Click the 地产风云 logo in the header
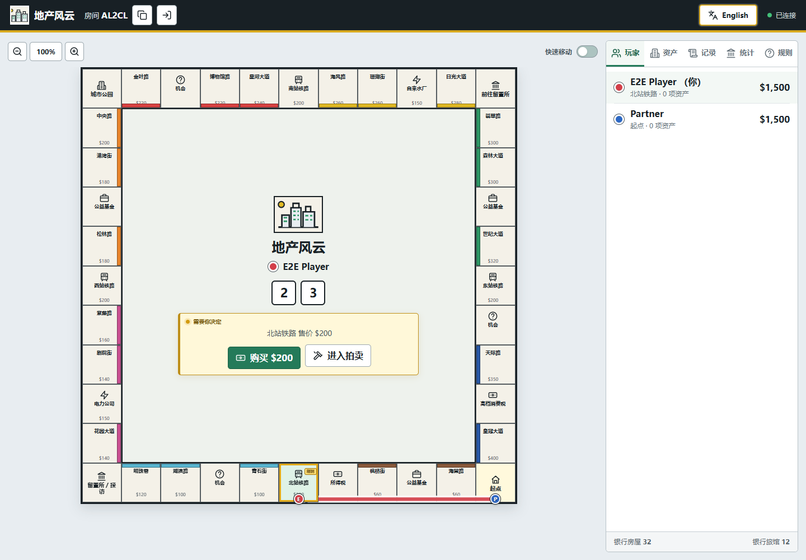The image size is (806, 560). pyautogui.click(x=20, y=15)
